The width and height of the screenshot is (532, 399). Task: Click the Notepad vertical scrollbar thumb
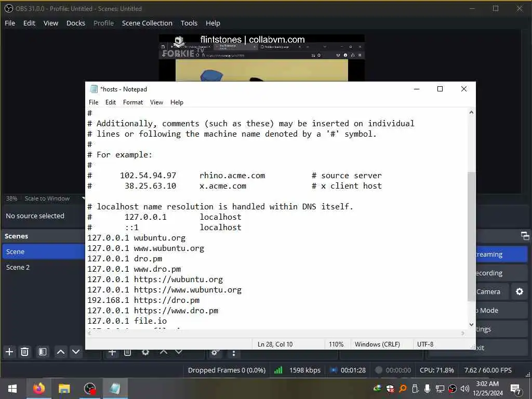(x=471, y=236)
